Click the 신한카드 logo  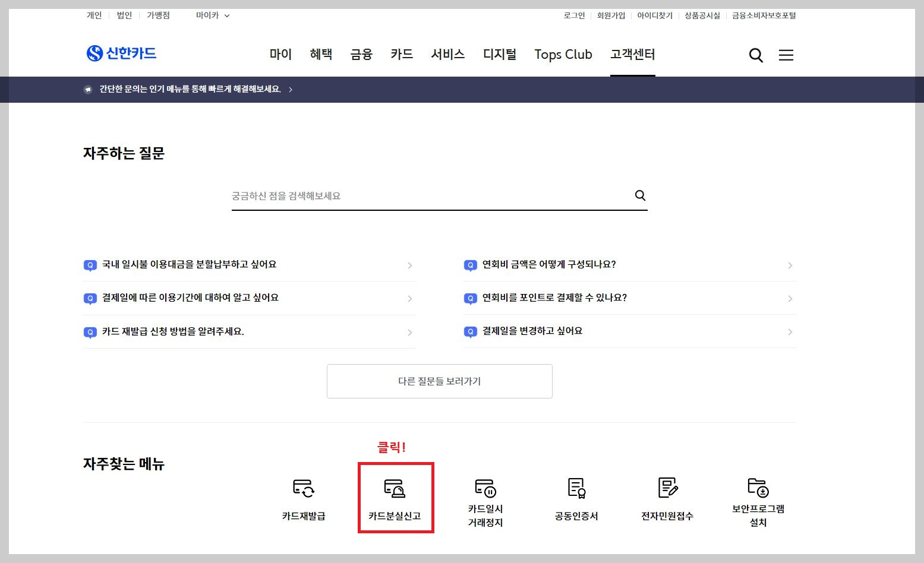(x=121, y=53)
